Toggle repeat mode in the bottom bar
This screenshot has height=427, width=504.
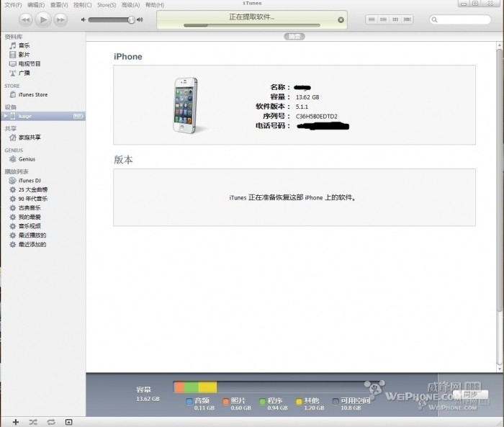(x=51, y=421)
